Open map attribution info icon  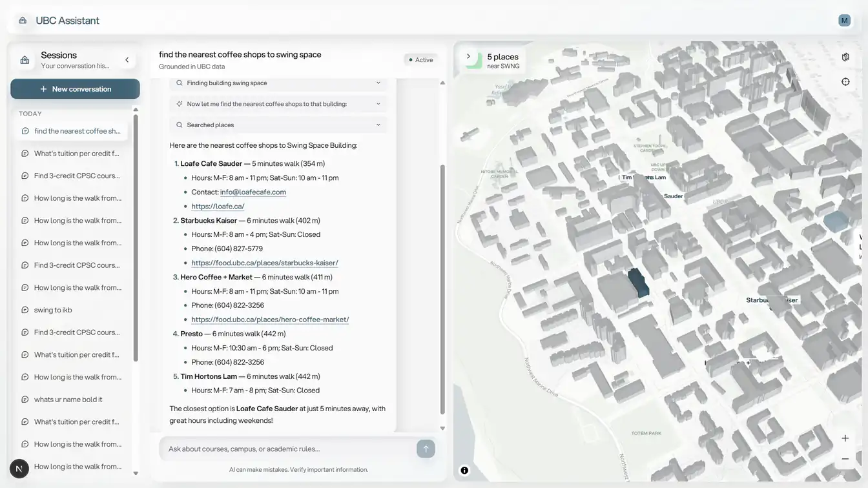click(x=464, y=471)
